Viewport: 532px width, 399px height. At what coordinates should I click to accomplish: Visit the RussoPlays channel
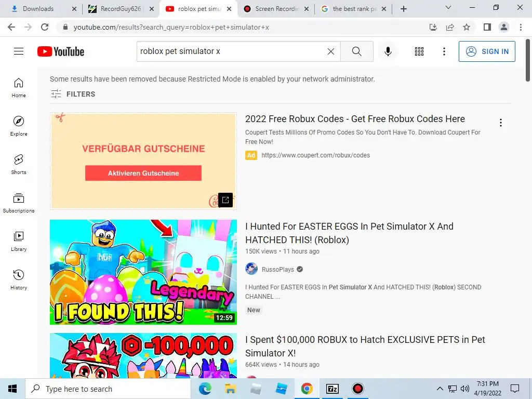point(277,270)
